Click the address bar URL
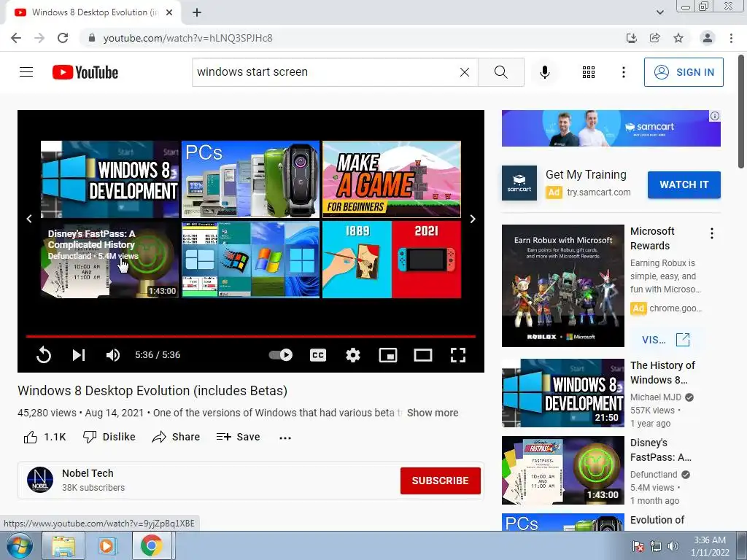747x560 pixels. pos(187,38)
